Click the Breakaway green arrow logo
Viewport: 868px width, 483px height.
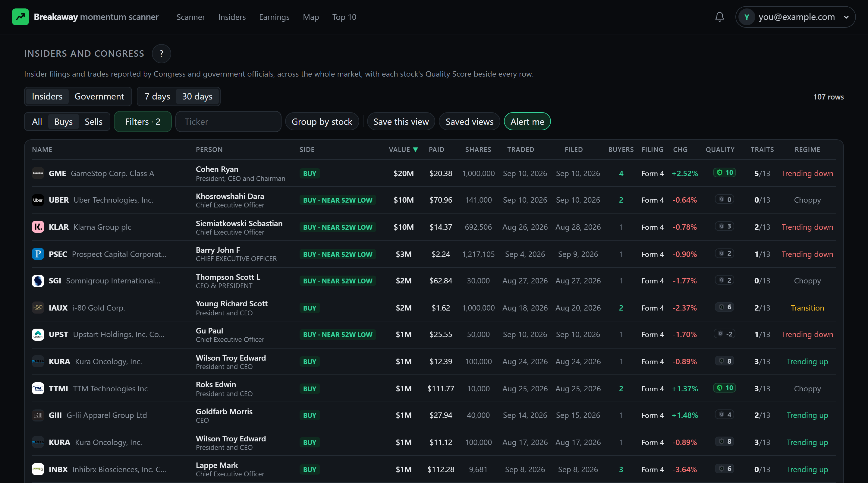pos(20,17)
